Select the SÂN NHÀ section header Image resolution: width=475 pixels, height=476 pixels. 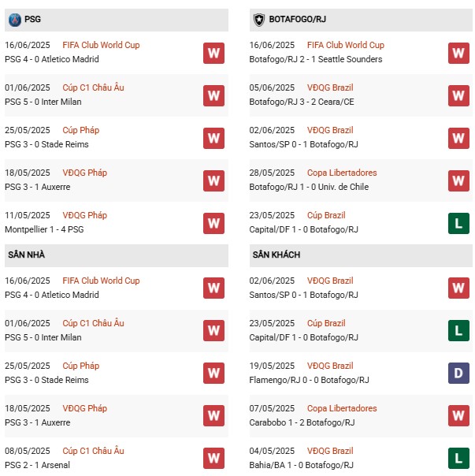[117, 255]
